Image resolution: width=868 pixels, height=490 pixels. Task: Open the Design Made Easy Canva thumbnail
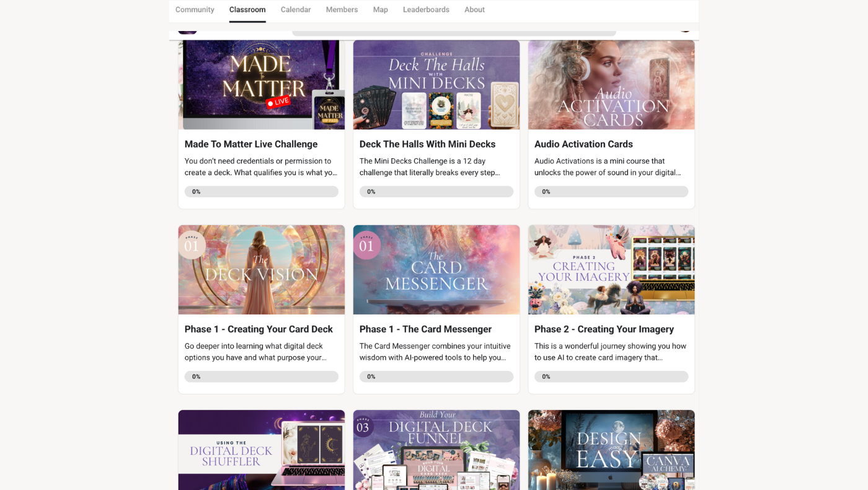pos(611,450)
